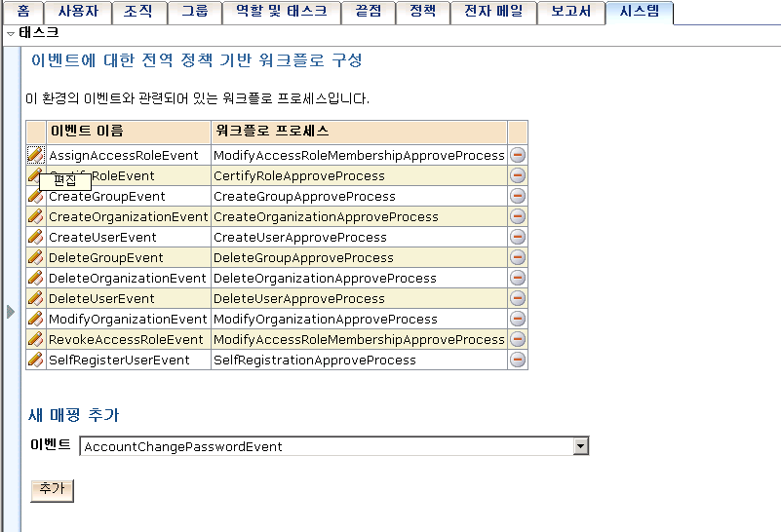Remove the DeleteGroupEvent mapping
The width and height of the screenshot is (781, 532).
click(518, 257)
